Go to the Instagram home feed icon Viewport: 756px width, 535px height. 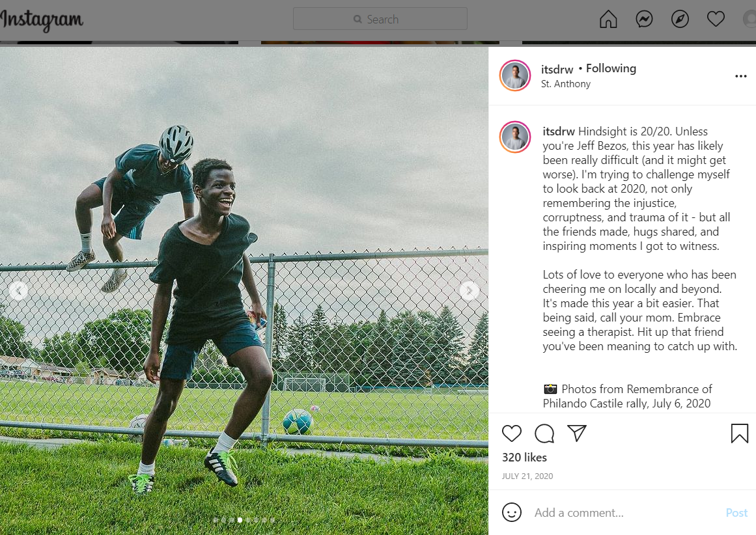(608, 20)
